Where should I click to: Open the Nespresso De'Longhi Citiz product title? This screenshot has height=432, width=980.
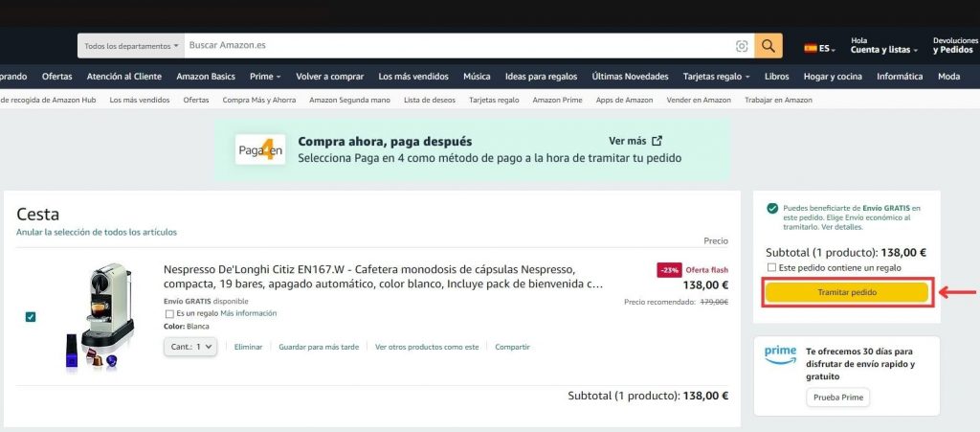[383, 277]
